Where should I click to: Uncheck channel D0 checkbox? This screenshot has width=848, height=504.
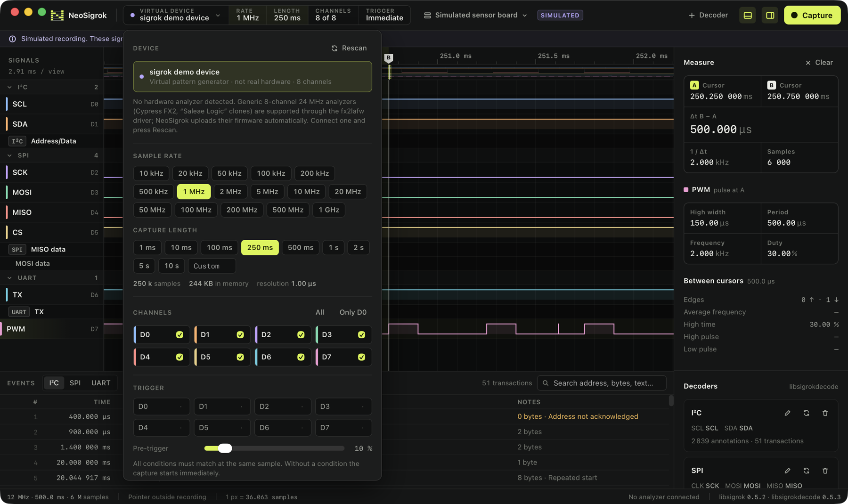[179, 334]
